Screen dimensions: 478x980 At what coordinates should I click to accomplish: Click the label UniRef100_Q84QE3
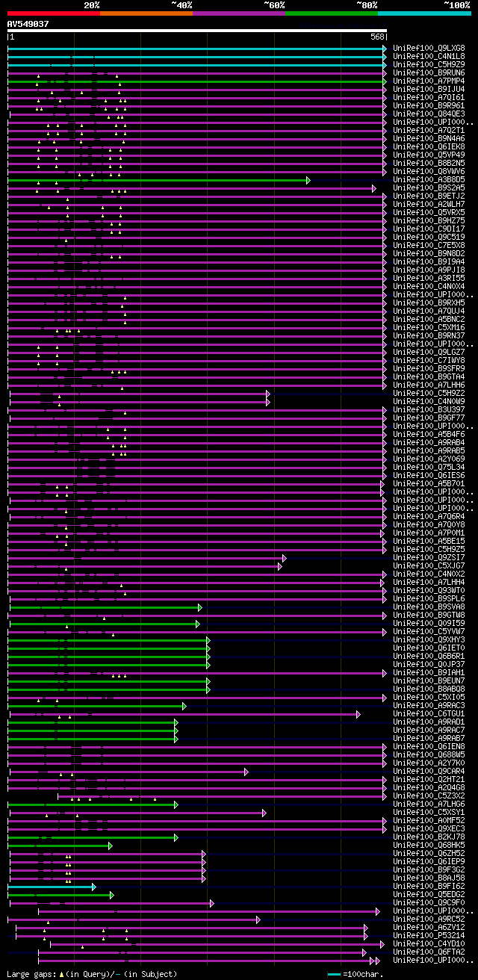(x=429, y=114)
